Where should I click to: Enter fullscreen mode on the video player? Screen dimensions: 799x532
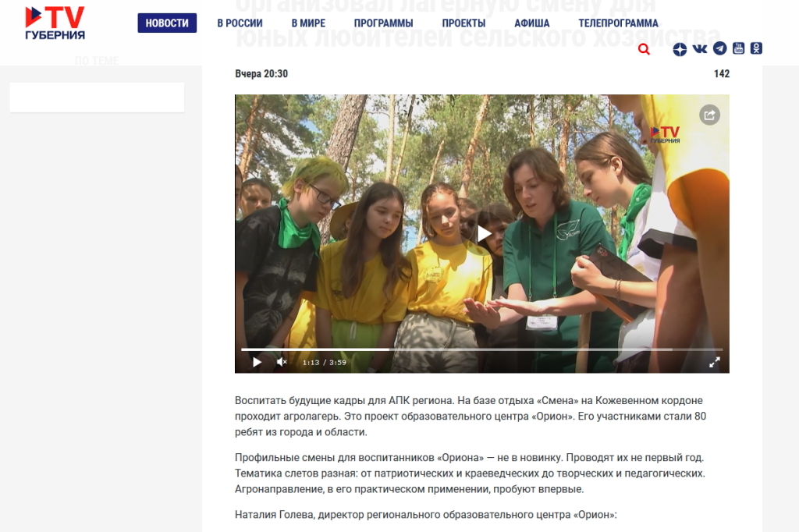pyautogui.click(x=715, y=362)
